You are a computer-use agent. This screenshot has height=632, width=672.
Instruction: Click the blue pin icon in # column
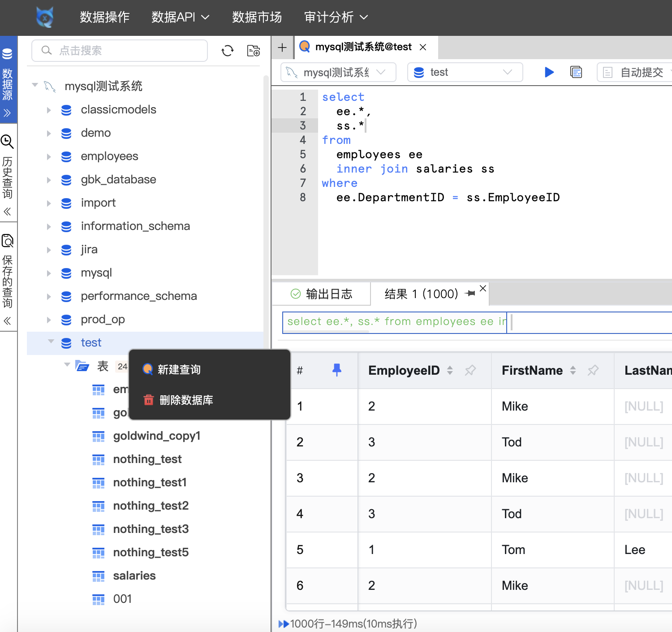[337, 370]
